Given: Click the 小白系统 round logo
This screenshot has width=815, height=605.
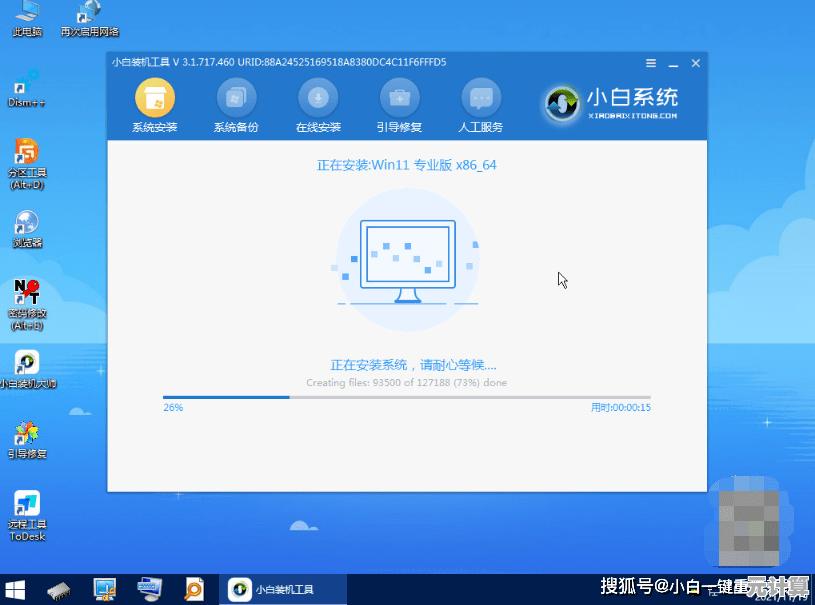Looking at the screenshot, I should click(x=562, y=103).
